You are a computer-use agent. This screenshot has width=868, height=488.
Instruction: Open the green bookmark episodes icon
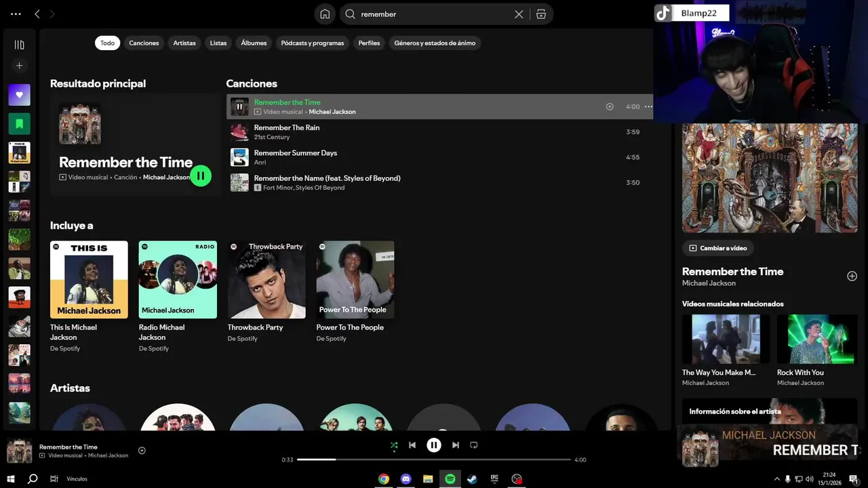(x=19, y=123)
